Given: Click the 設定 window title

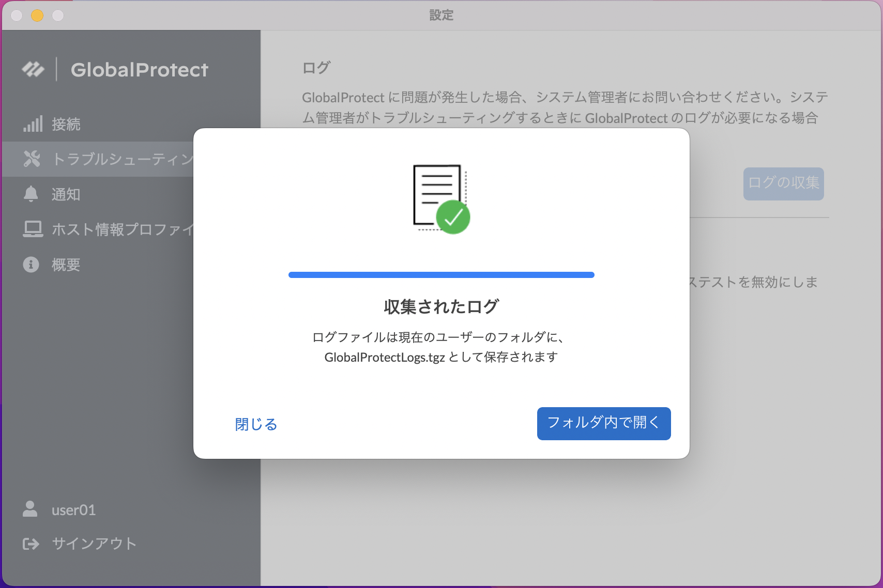Looking at the screenshot, I should tap(441, 16).
